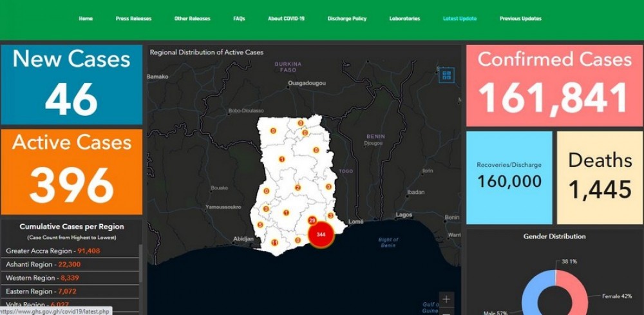Click the regions list scrollbar
This screenshot has height=315, width=644.
[140, 264]
